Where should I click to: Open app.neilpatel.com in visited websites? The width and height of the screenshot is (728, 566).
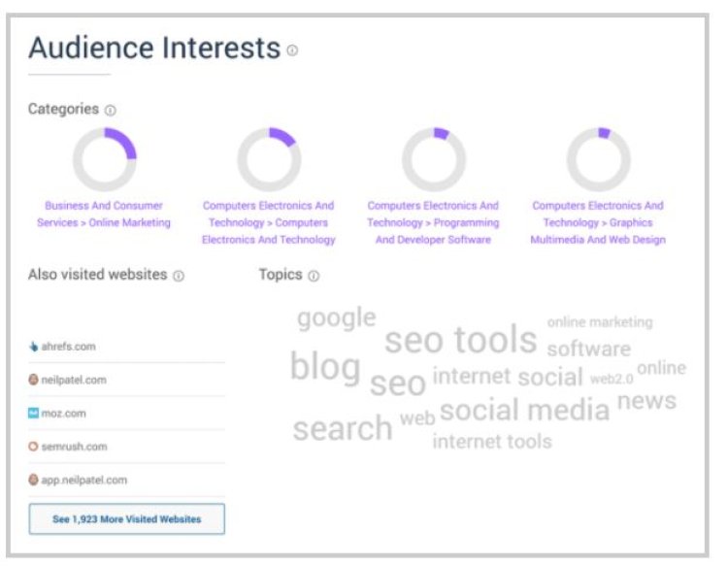click(84, 480)
